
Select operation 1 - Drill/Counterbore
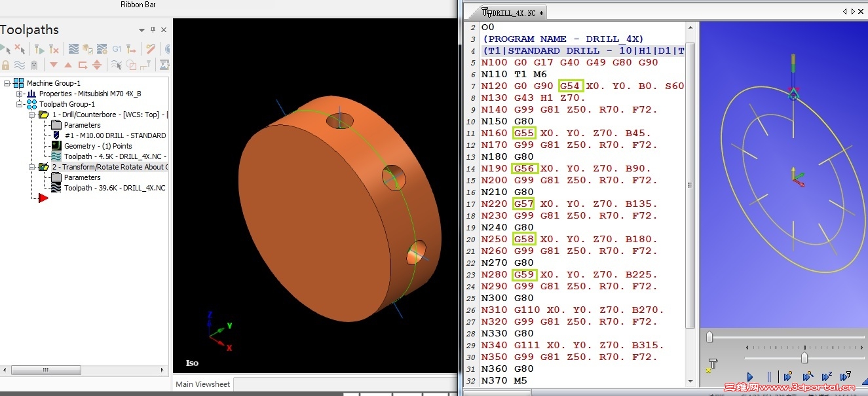coord(110,115)
